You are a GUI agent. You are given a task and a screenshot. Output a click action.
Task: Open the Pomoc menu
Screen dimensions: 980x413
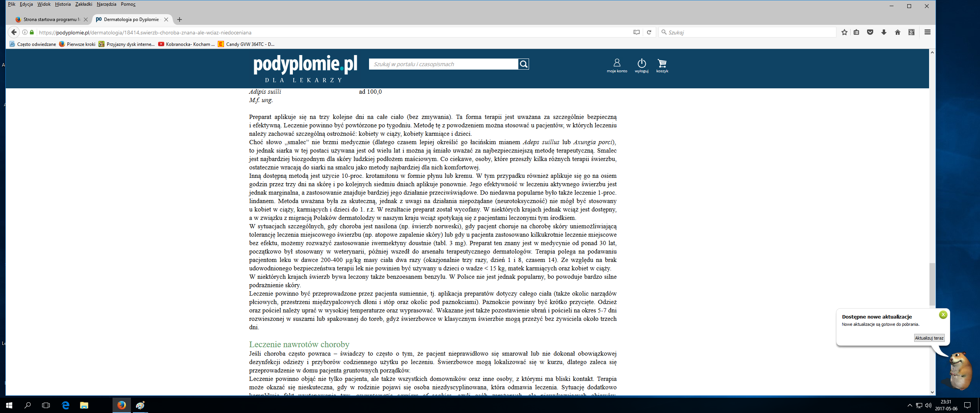(128, 4)
